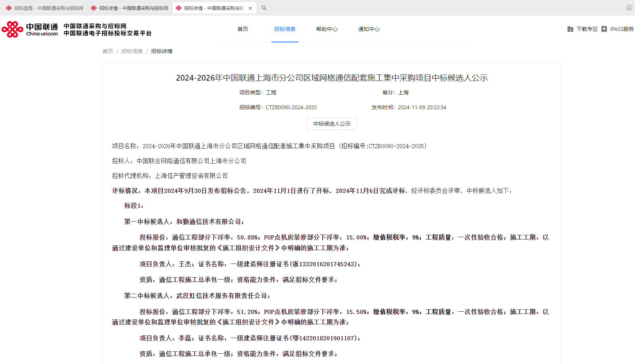The height and width of the screenshot is (364, 635).
Task: Click the search magnifier icon in tab bar
Action: tap(264, 8)
